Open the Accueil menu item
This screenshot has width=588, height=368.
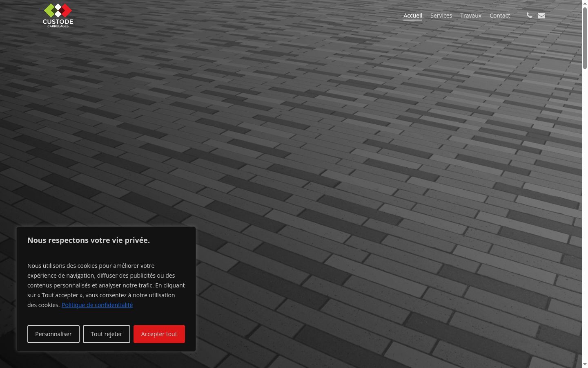[413, 16]
